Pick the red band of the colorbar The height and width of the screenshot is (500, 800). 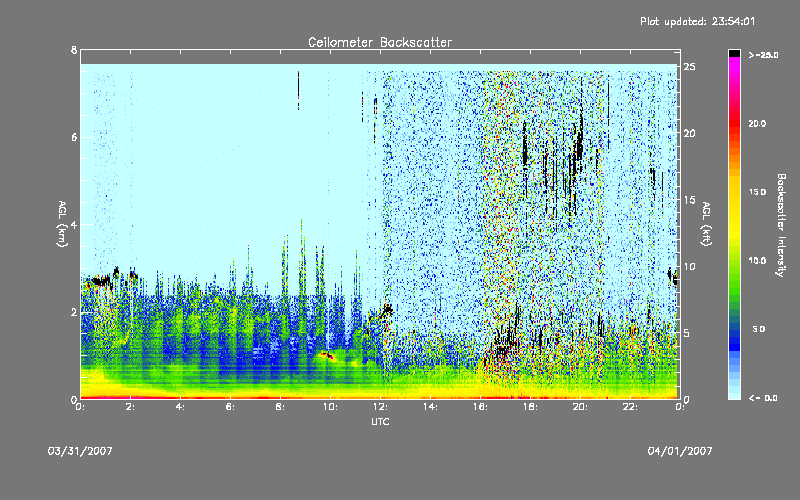point(734,123)
